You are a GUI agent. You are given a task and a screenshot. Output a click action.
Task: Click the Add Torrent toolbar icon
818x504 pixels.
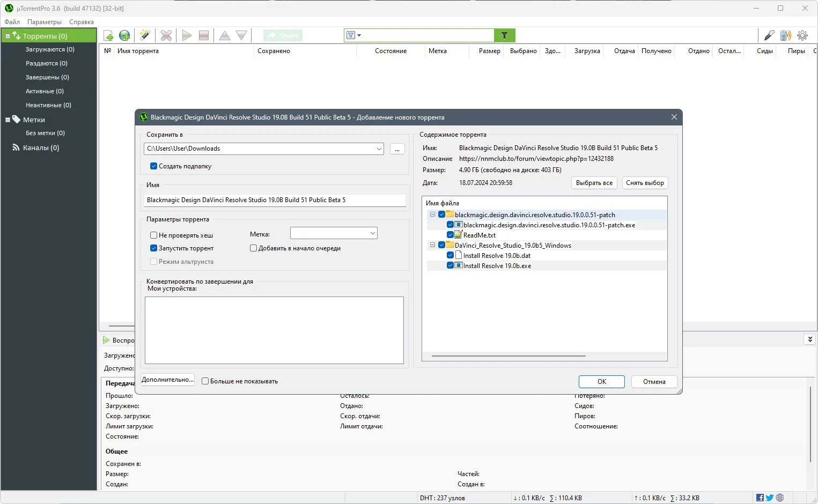pos(108,35)
